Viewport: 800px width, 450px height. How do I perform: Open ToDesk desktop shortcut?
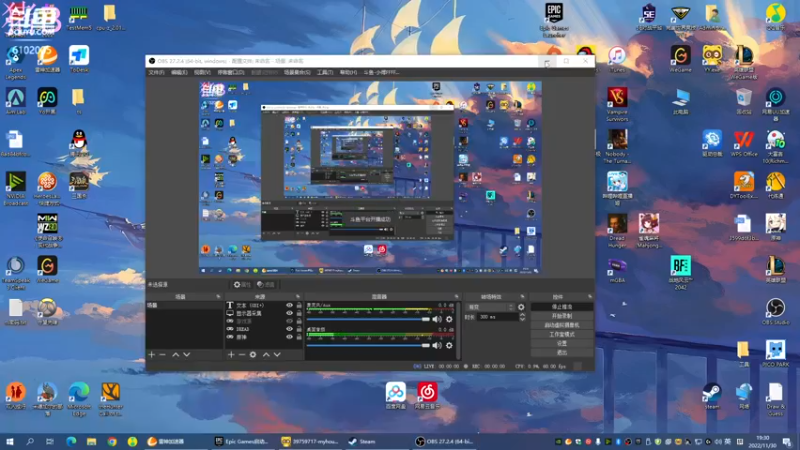coord(79,59)
